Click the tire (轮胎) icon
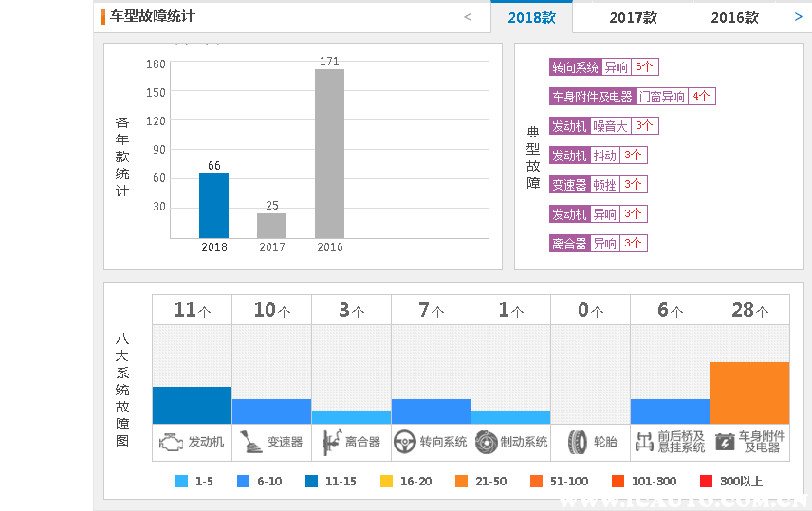812x511 pixels. click(577, 442)
